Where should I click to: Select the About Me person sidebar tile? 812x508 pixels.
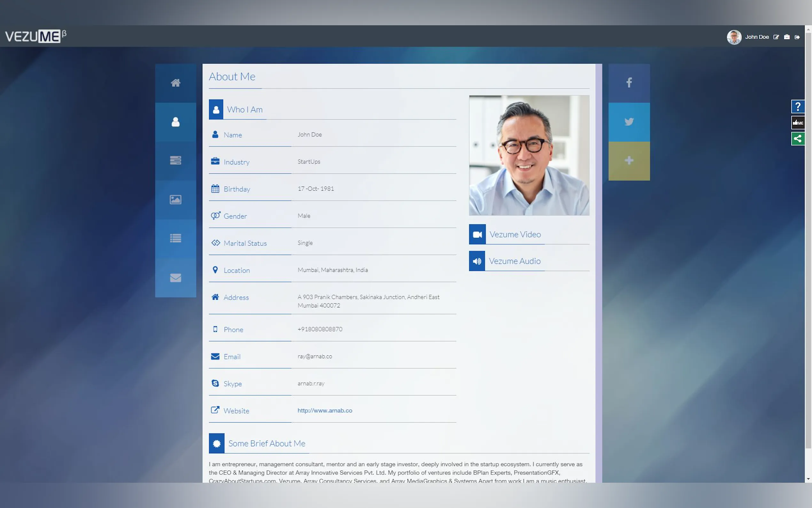click(x=176, y=122)
